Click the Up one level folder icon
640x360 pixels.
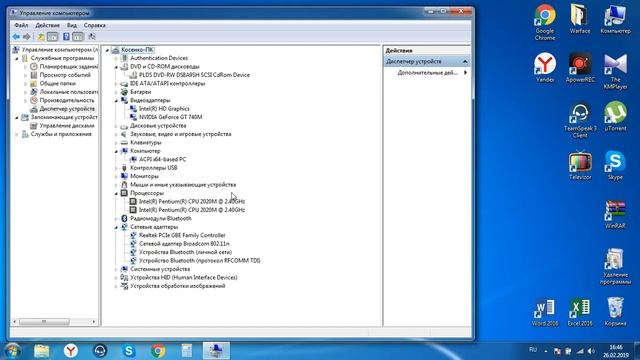[x=41, y=37]
